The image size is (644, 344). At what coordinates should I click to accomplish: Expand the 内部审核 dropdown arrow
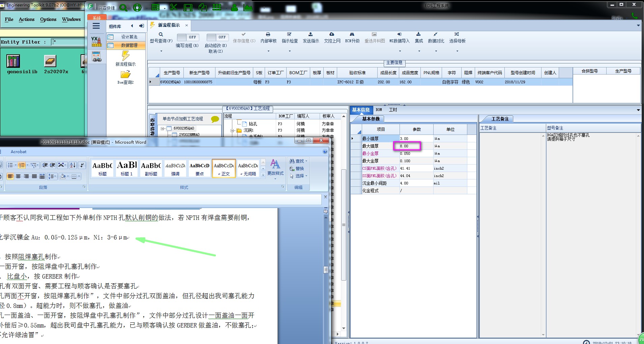coord(268,51)
